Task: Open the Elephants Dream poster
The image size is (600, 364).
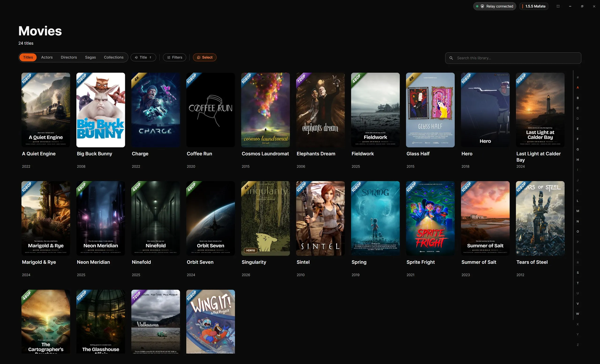Action: coord(320,110)
